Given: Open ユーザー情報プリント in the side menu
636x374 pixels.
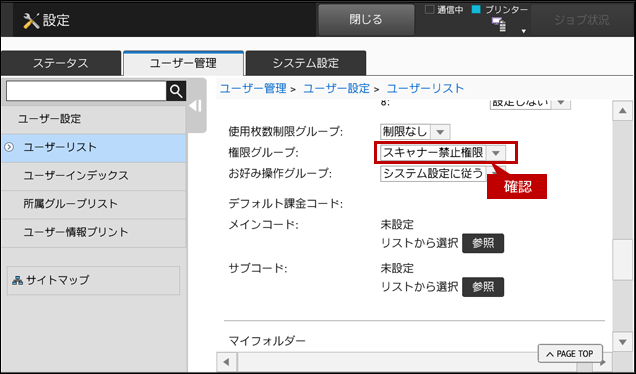Looking at the screenshot, I should pyautogui.click(x=93, y=232).
